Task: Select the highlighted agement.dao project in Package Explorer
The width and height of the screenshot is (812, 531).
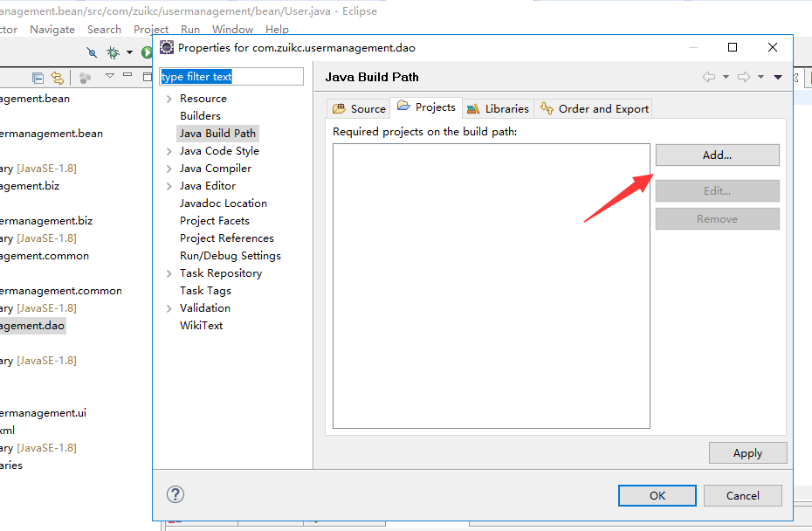Action: pyautogui.click(x=32, y=326)
